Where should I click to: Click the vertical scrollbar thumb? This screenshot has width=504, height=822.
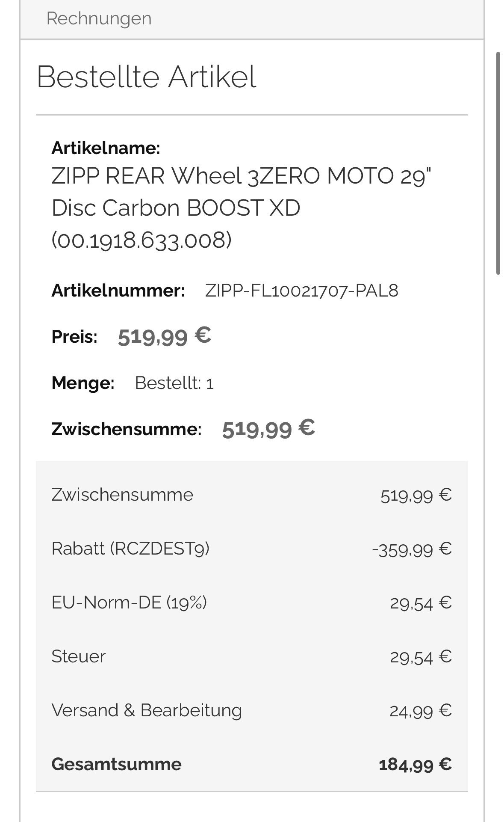pos(498,163)
